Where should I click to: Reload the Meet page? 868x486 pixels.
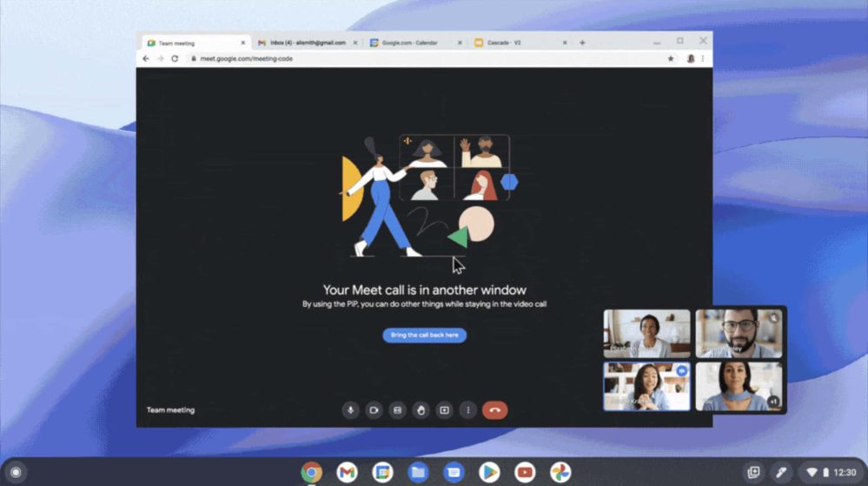point(175,58)
